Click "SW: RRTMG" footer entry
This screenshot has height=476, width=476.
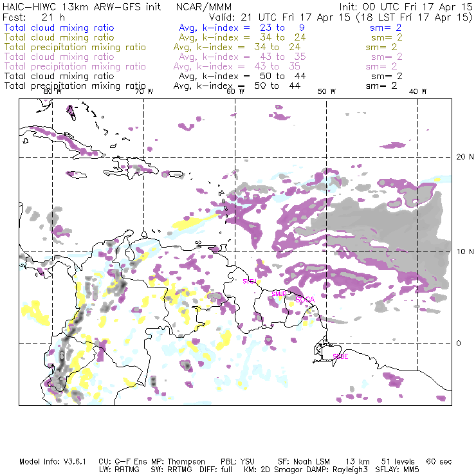point(171,470)
